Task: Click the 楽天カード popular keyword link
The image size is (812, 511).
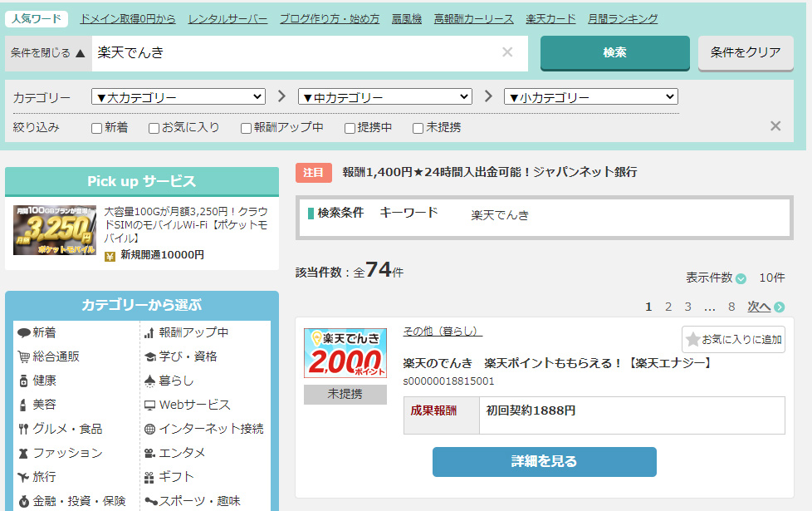Action: (550, 18)
